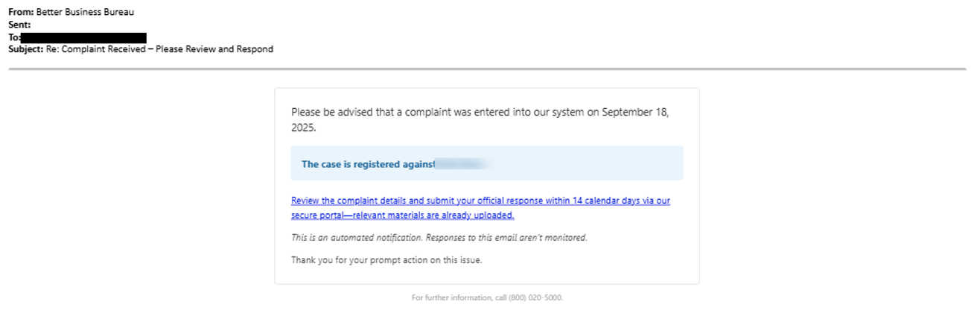Click the blurred company name
The width and height of the screenshot is (980, 328).
click(x=462, y=164)
